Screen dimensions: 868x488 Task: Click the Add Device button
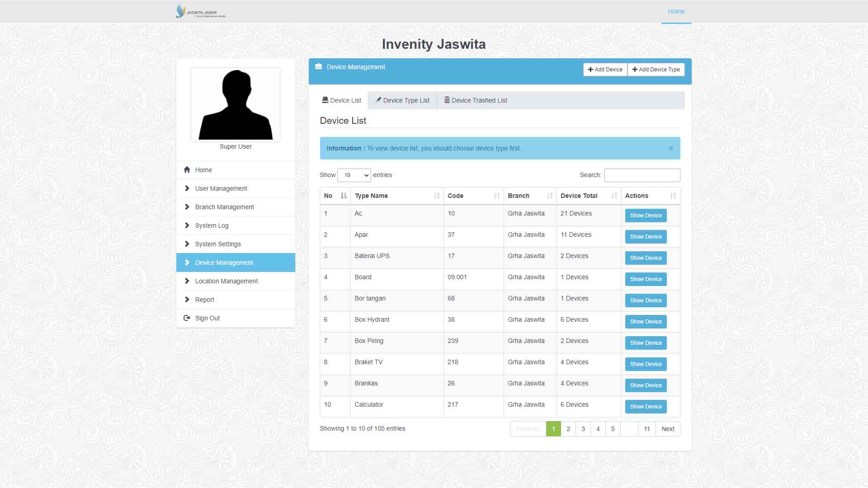click(605, 70)
